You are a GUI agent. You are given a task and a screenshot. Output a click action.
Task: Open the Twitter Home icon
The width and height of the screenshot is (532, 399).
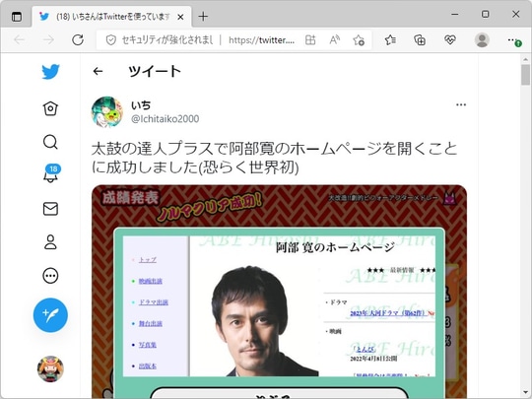(50, 108)
